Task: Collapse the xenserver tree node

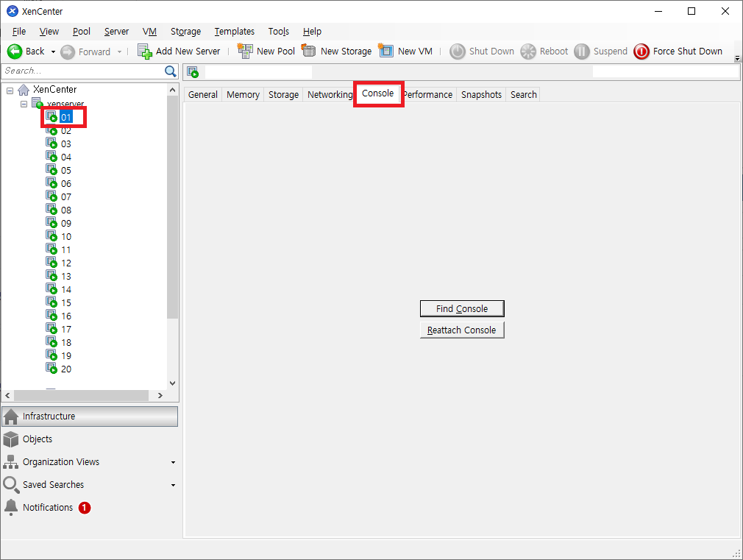Action: 24,103
